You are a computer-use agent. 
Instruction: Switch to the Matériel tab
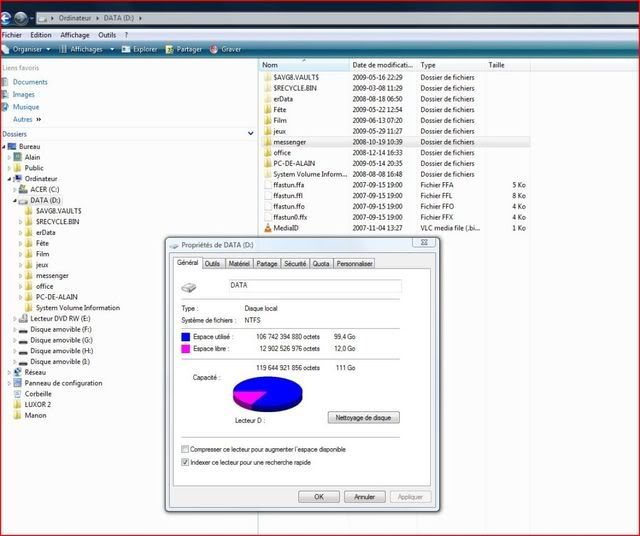[x=239, y=264]
